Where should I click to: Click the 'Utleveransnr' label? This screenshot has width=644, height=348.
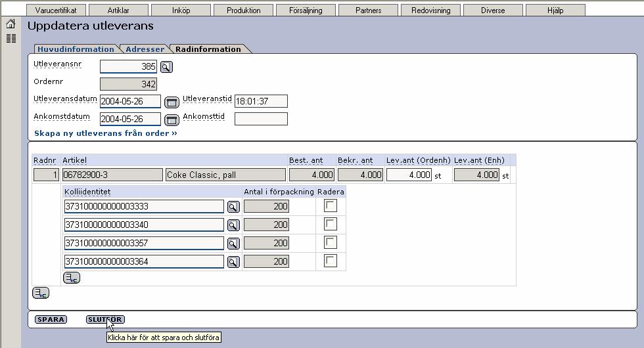pos(58,64)
